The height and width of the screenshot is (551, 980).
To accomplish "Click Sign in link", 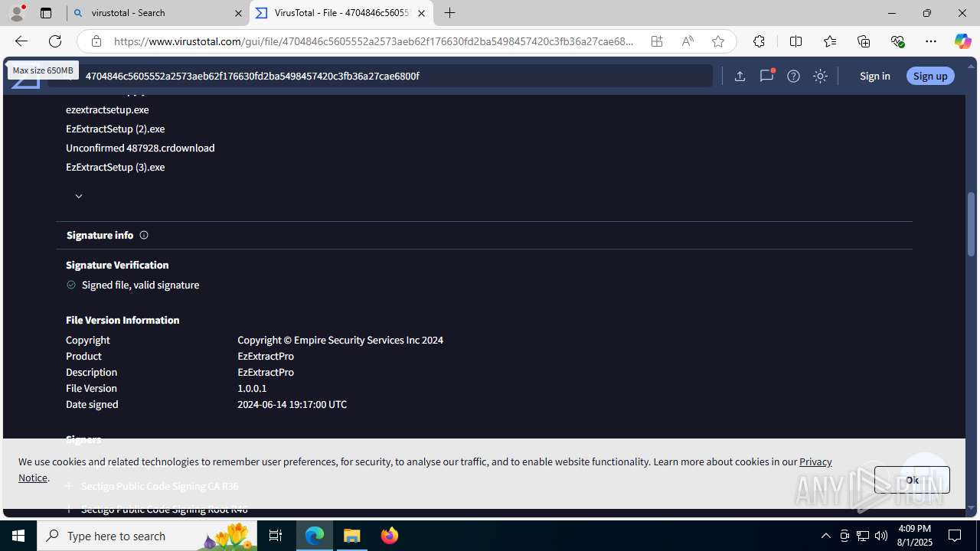I will [874, 76].
